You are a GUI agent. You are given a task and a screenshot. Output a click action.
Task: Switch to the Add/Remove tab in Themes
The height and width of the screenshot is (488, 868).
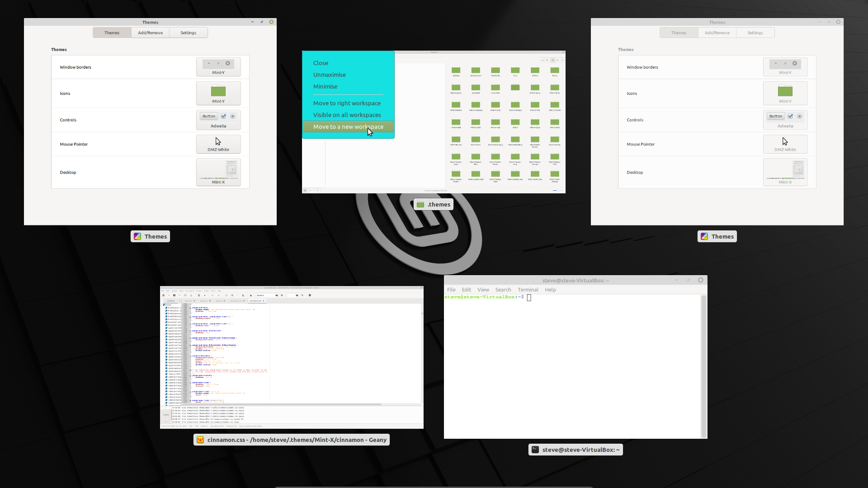coord(150,33)
